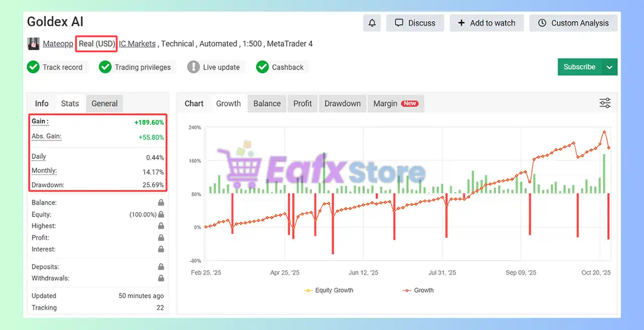Click the lock icon beside Balance
This screenshot has height=330, width=644.
(161, 202)
